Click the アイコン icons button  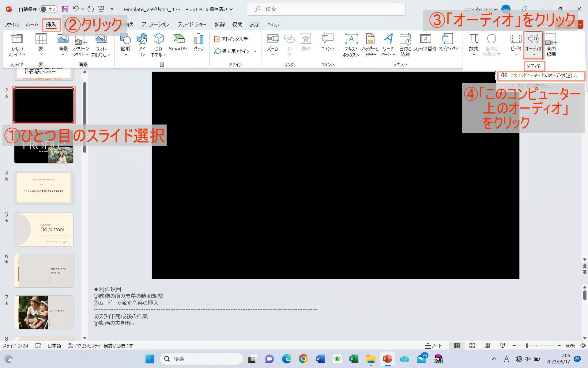point(141,45)
